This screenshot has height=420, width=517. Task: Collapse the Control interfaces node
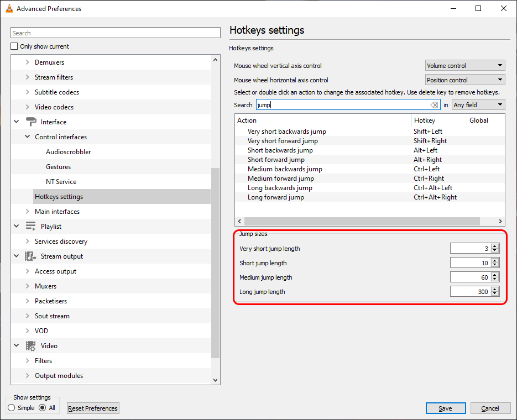[x=27, y=136]
